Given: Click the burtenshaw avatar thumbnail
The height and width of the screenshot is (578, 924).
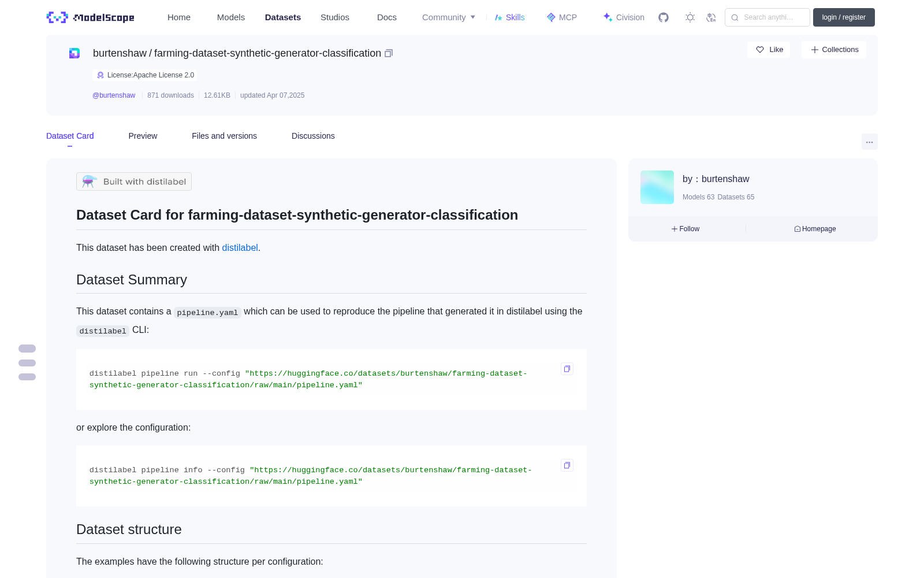Looking at the screenshot, I should coord(657,187).
